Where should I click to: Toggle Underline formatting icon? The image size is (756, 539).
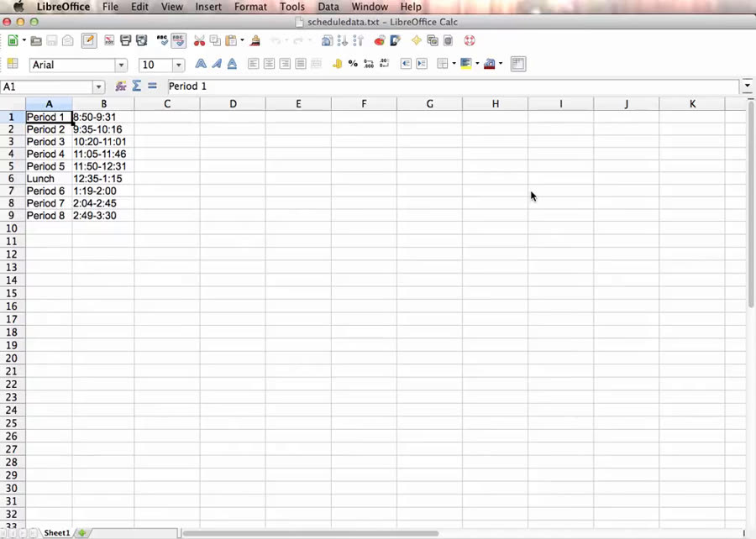[232, 64]
